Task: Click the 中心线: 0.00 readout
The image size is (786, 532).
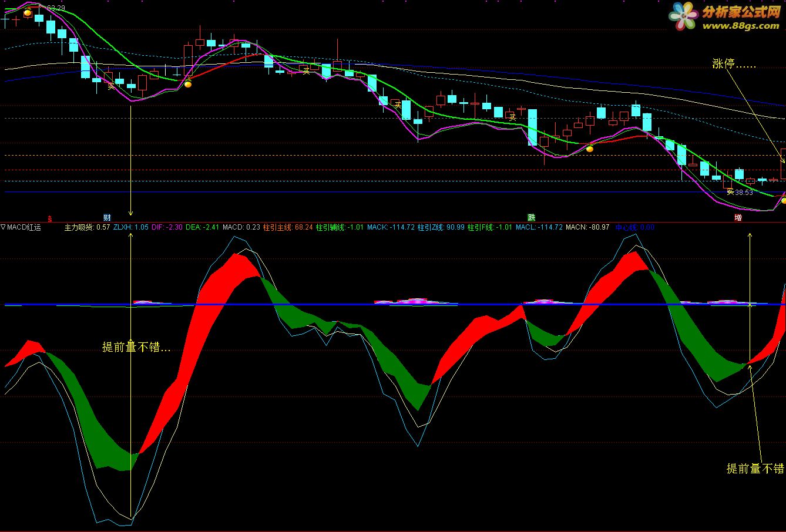Action: point(635,227)
